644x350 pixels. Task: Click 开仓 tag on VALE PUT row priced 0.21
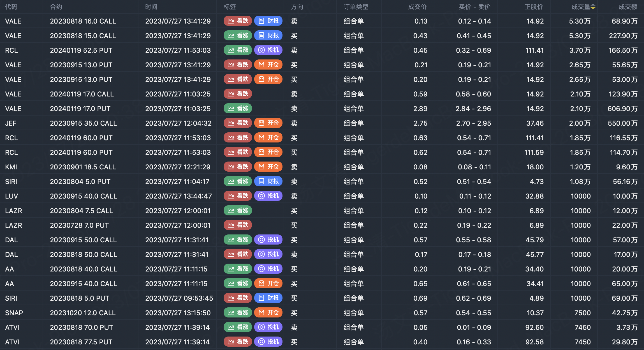[x=268, y=65]
